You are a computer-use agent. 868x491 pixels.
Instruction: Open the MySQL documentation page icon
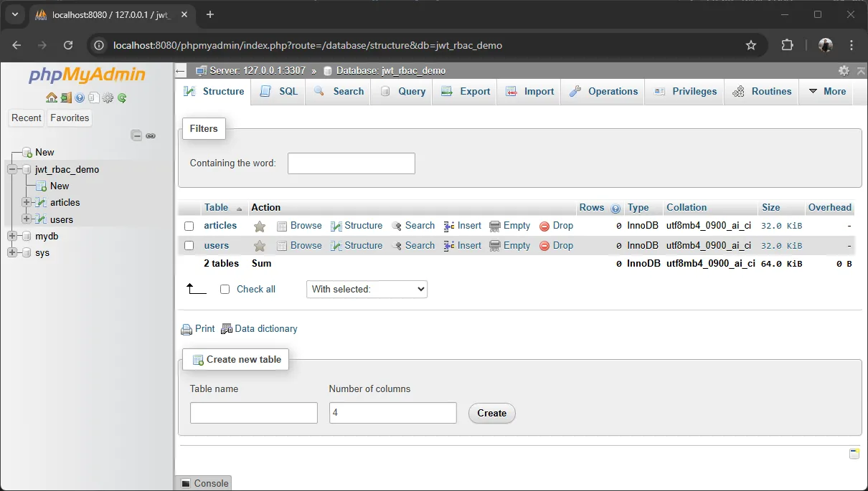(x=93, y=97)
